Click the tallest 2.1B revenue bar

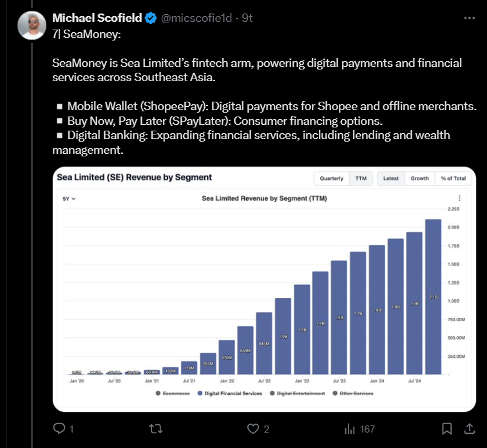(x=433, y=296)
